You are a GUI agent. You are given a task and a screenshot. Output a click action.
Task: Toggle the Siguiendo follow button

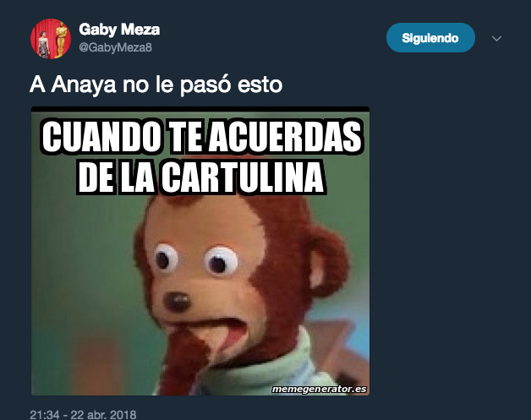coord(430,38)
